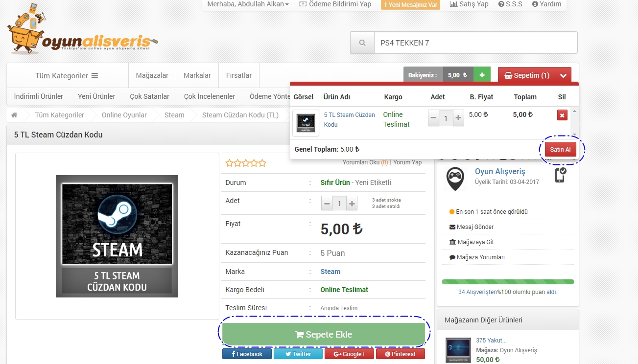
Task: Increase cart quantity with plus button
Action: [458, 118]
